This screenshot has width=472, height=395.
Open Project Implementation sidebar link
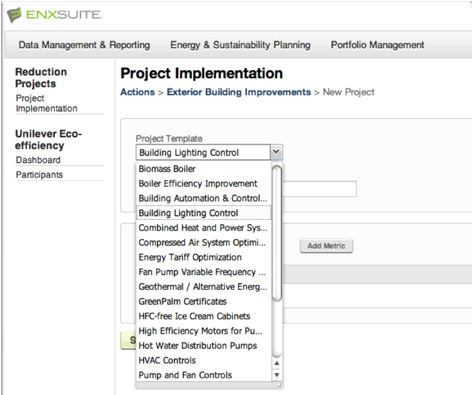46,103
